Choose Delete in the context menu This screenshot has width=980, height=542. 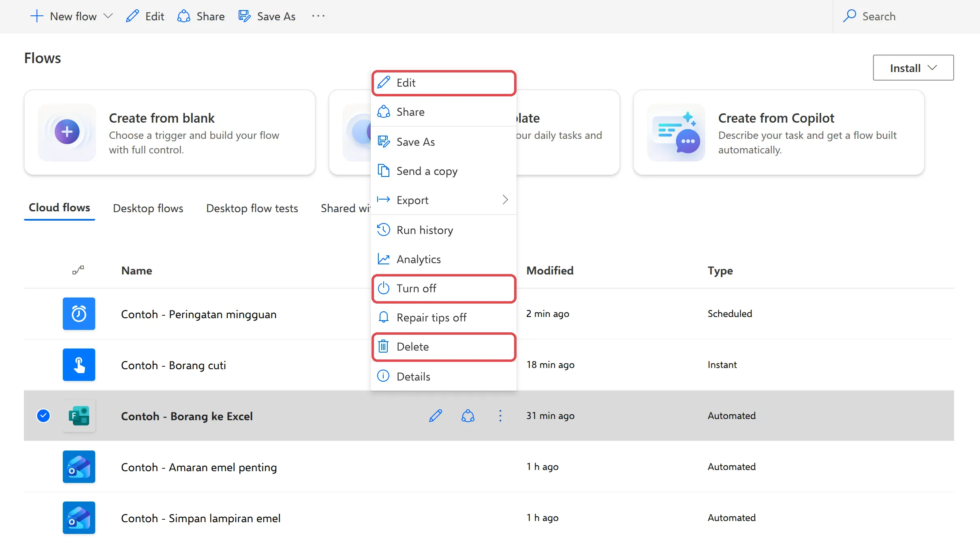click(444, 347)
